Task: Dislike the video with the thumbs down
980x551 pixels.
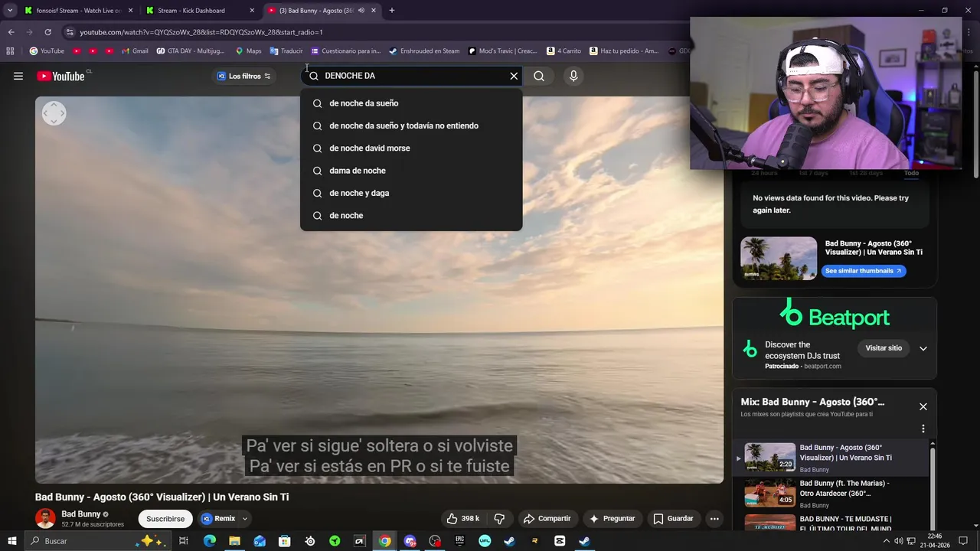Action: (499, 518)
